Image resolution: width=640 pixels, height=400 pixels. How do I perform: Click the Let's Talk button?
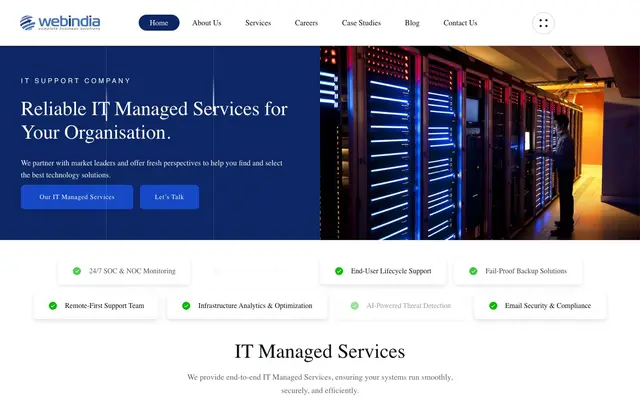[x=169, y=197]
